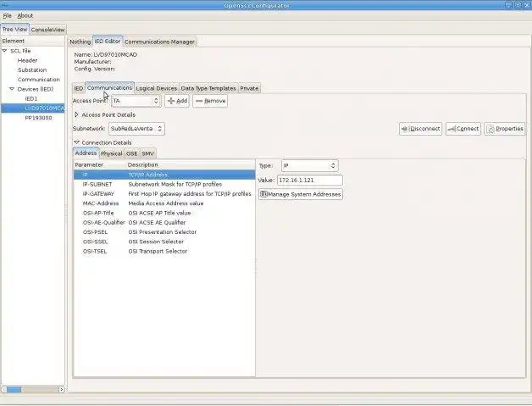This screenshot has width=532, height=406.
Task: Open the File menu
Action: coord(7,15)
